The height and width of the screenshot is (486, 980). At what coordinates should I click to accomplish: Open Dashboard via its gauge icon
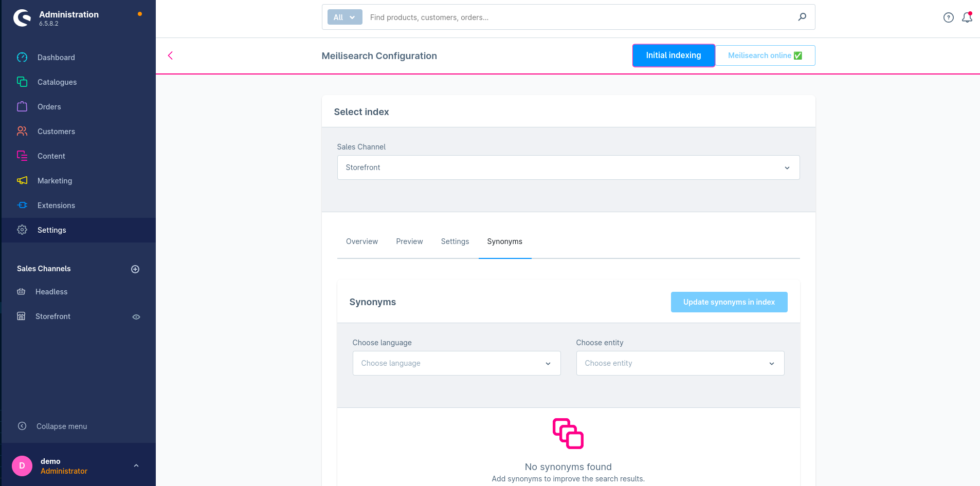22,58
